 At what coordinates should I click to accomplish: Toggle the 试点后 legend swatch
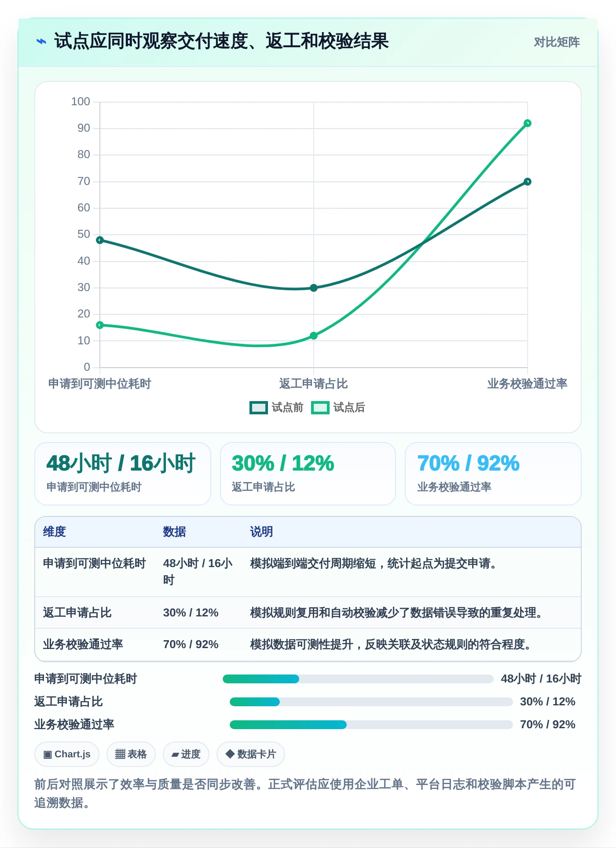[x=320, y=408]
